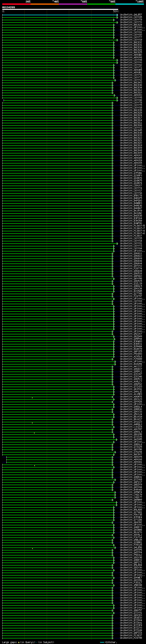Screen dimensions: 146x644
Task: Open hit UniRef100_Q5BL65
Action: (x=131, y=540)
